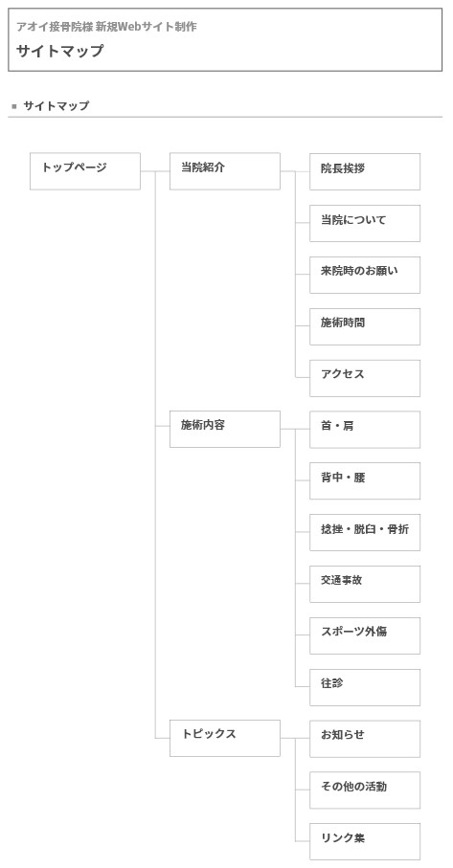The image size is (453, 868).
Task: Choose the 往診 box
Action: tap(364, 687)
